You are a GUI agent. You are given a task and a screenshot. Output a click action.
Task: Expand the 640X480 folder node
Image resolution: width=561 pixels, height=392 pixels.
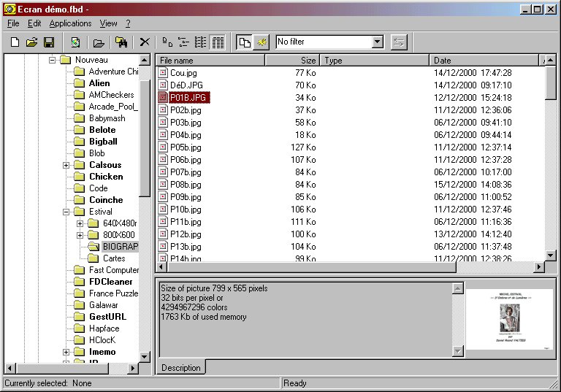pyautogui.click(x=80, y=223)
